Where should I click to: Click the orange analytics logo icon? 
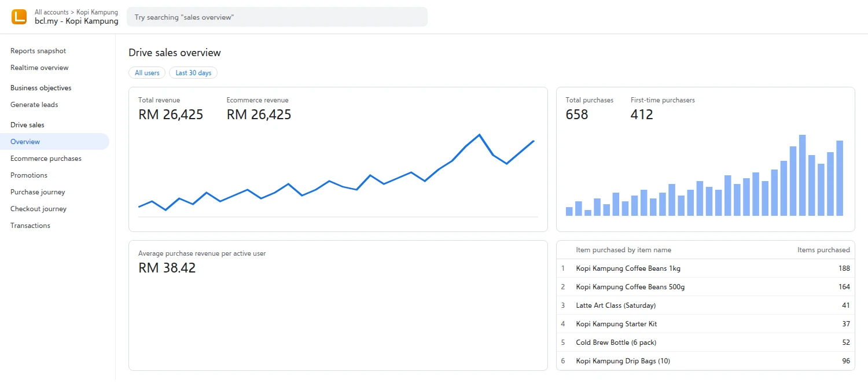coord(19,17)
